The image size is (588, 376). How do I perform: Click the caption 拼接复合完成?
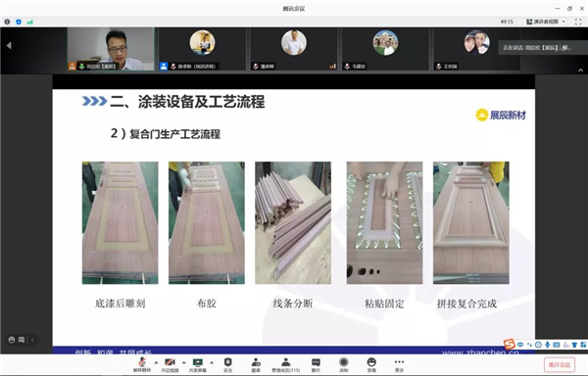pyautogui.click(x=466, y=304)
